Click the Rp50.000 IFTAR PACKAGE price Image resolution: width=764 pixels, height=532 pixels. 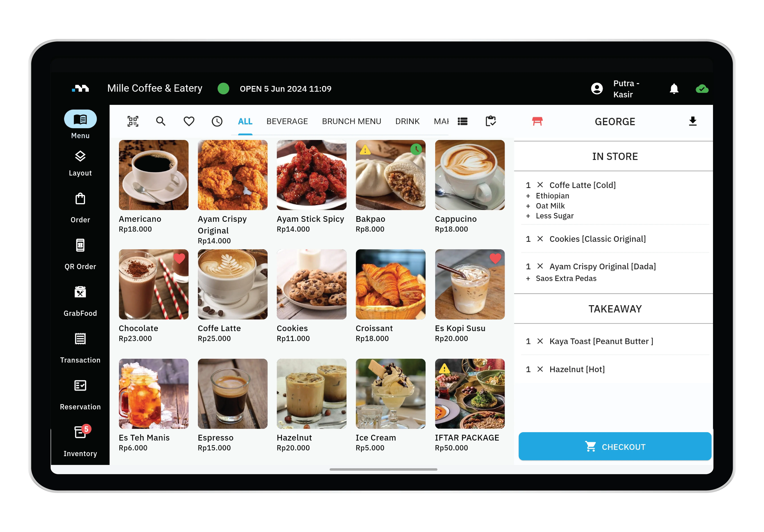pos(451,448)
